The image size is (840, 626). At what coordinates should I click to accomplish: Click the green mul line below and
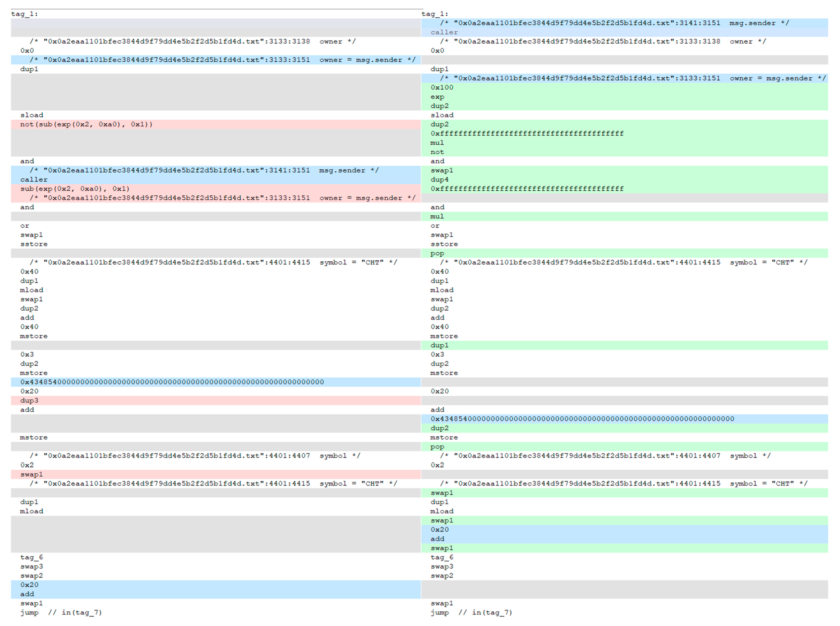tap(437, 216)
